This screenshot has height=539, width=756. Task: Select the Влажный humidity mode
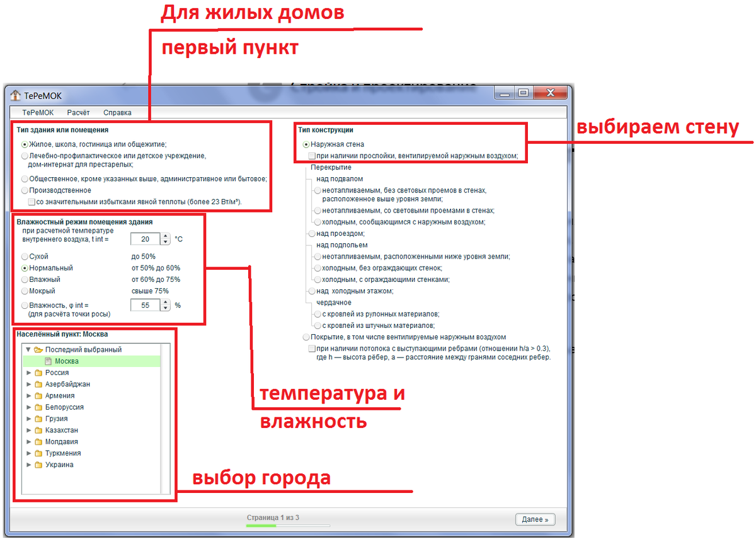[x=25, y=279]
